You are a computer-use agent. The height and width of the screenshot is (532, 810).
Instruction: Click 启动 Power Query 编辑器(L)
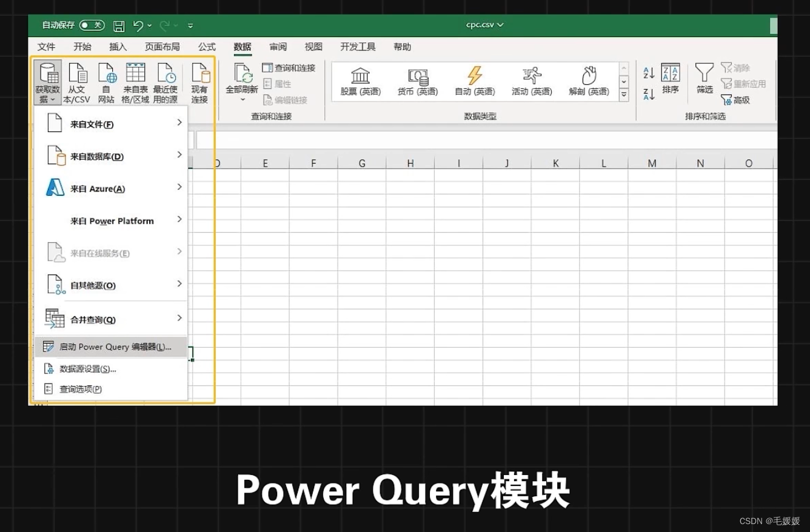tap(111, 347)
